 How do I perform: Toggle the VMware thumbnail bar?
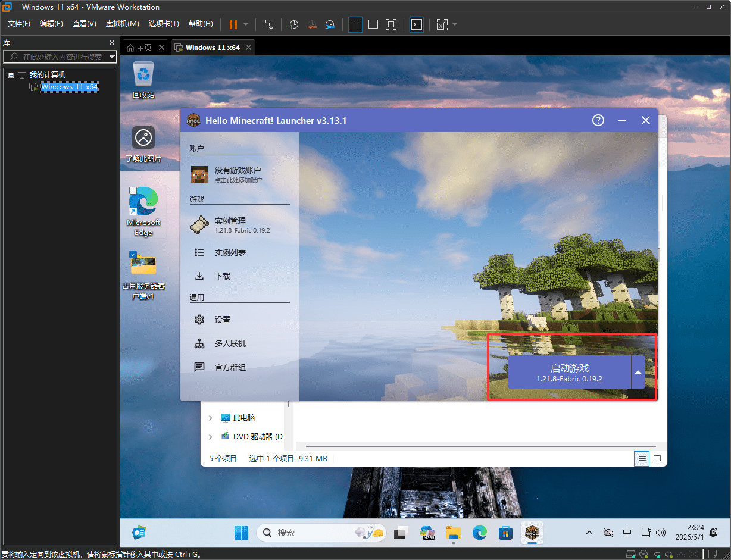(373, 24)
